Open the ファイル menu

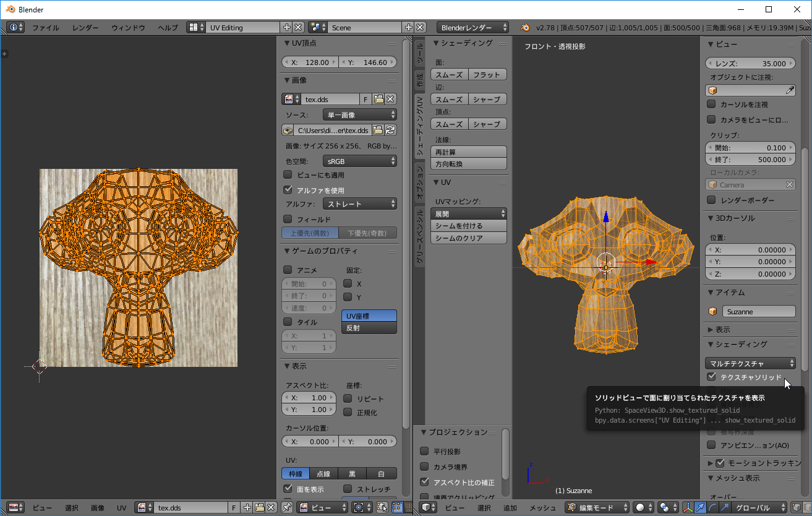pyautogui.click(x=46, y=27)
